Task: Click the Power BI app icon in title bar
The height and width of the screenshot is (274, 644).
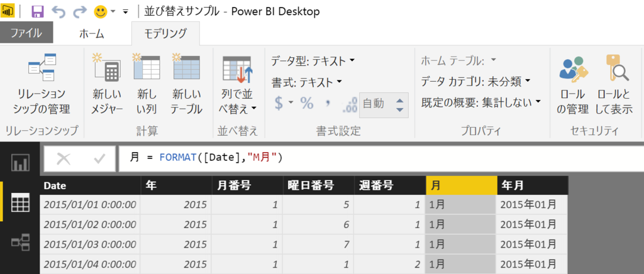Action: click(x=8, y=11)
